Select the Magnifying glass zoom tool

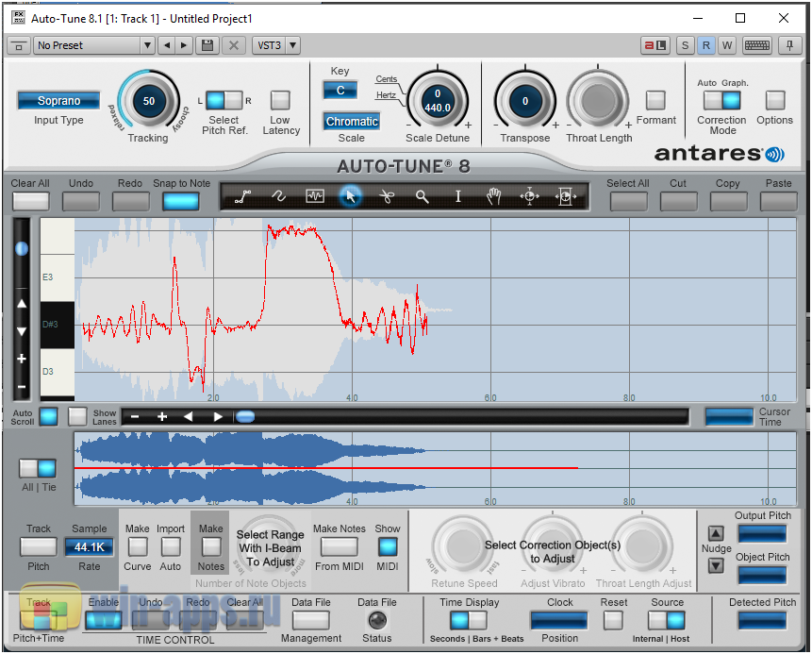pos(423,196)
